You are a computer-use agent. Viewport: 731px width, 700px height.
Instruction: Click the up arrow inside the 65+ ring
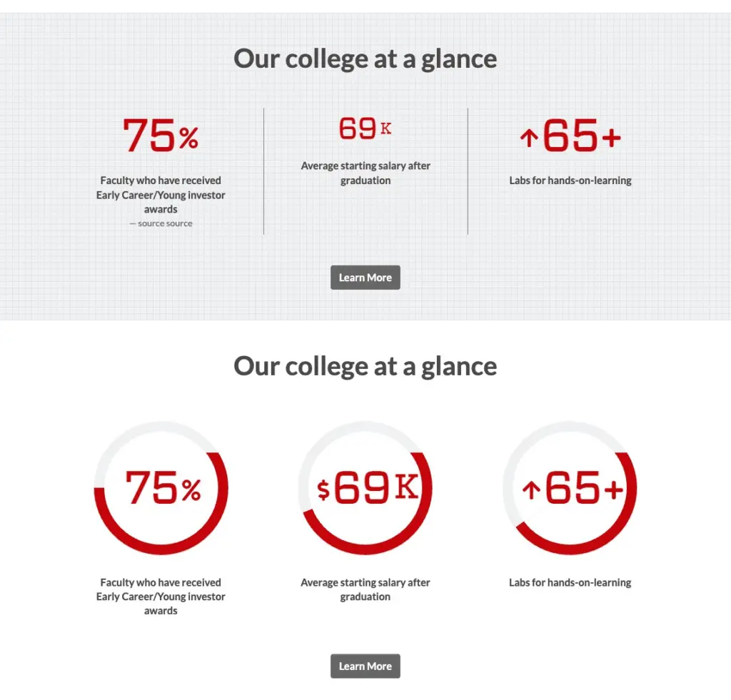tap(530, 490)
